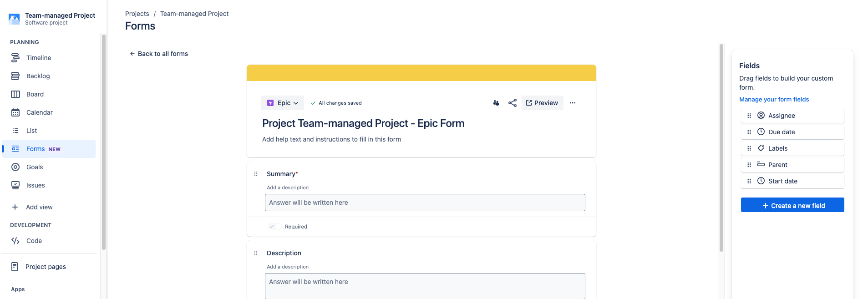Open the Backlog view in sidebar
Screen dimensions: 868x299
38,76
